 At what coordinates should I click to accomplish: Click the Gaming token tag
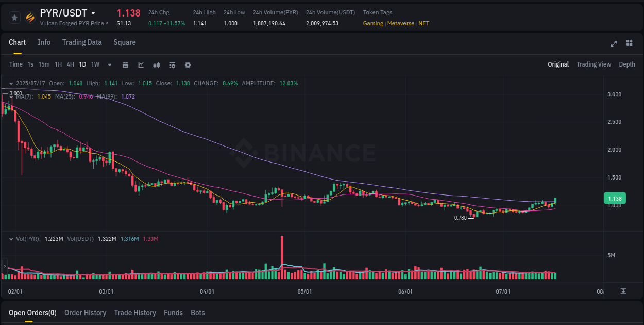pyautogui.click(x=373, y=23)
